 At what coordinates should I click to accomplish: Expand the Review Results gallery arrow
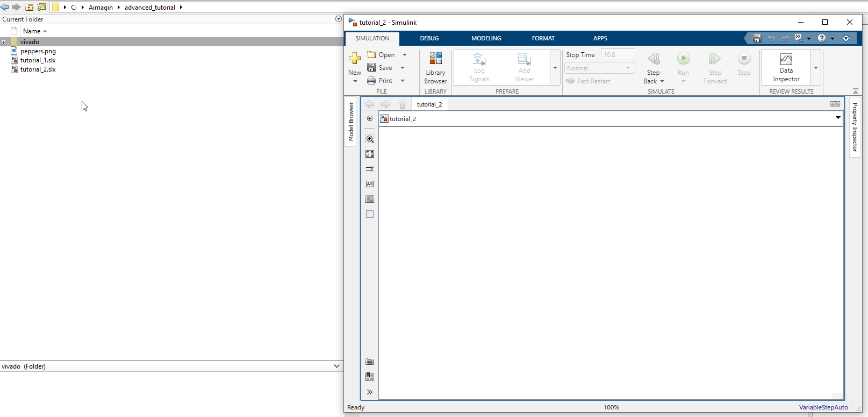(815, 68)
